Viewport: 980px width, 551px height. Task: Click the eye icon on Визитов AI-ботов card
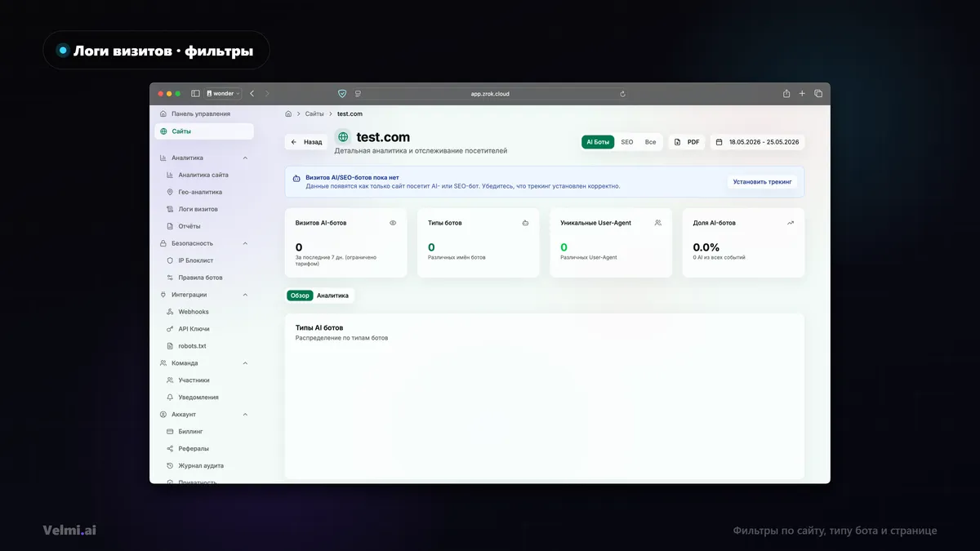393,223
